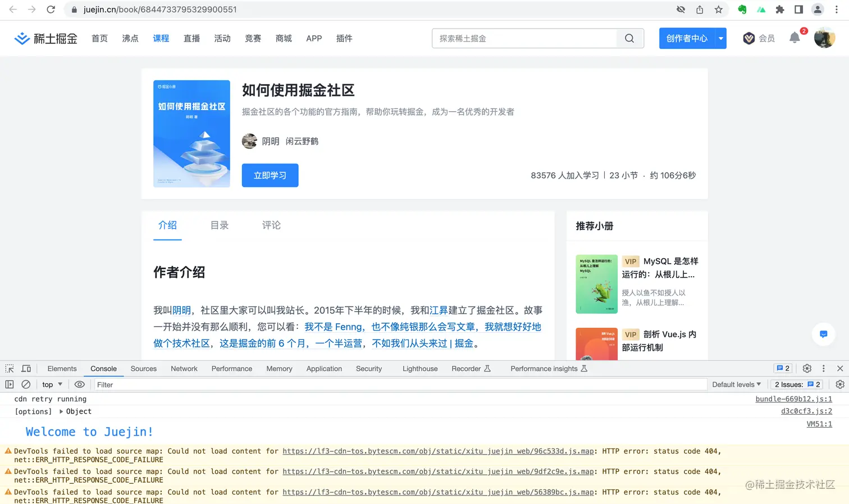The width and height of the screenshot is (849, 504).
Task: Click the browser address bar URL
Action: (x=160, y=10)
